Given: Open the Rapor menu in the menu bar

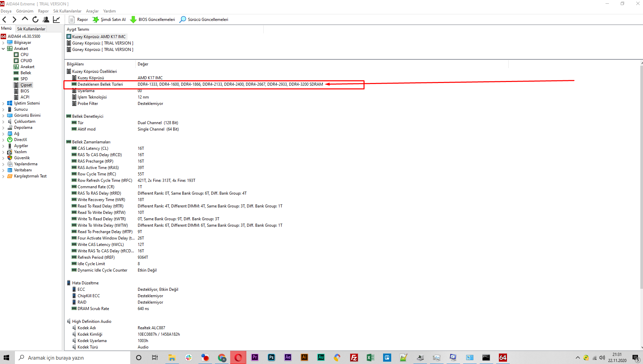Looking at the screenshot, I should pos(43,11).
